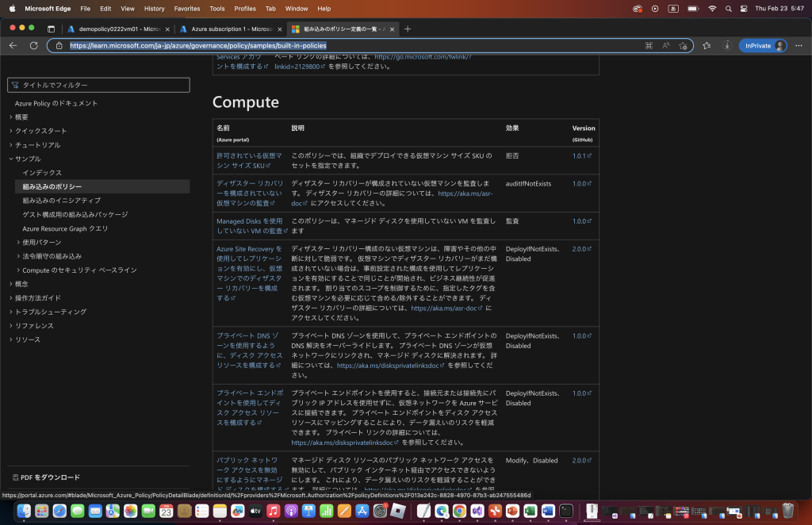Click the Compute section heading
The height and width of the screenshot is (525, 812).
[246, 102]
